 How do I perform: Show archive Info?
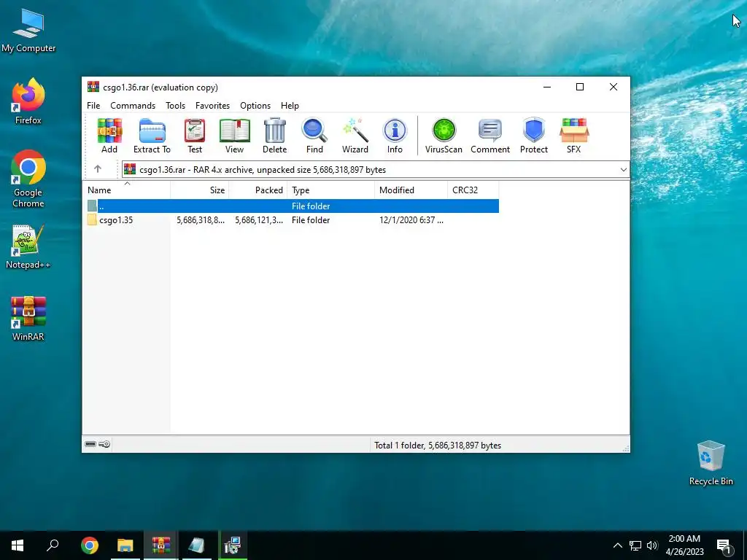[395, 136]
